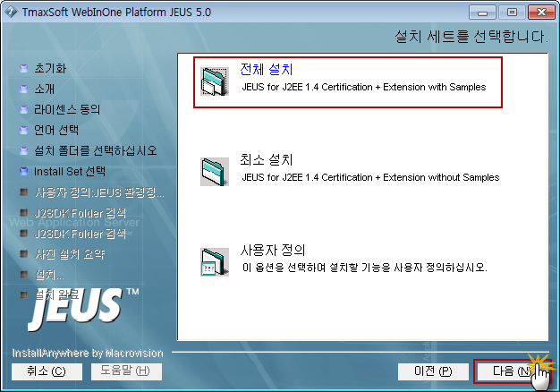Click the 초기화 step in sidebar
The height and width of the screenshot is (392, 560).
(x=50, y=68)
